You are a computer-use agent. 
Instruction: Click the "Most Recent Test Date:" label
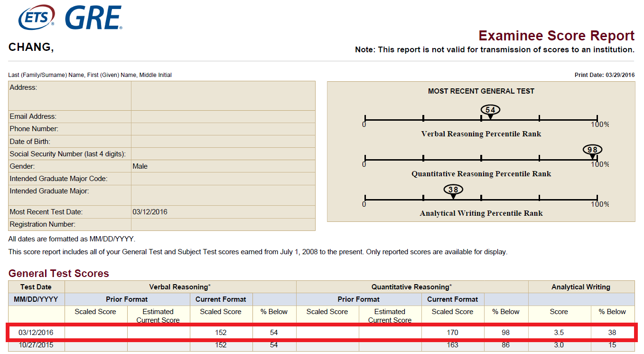click(x=46, y=212)
